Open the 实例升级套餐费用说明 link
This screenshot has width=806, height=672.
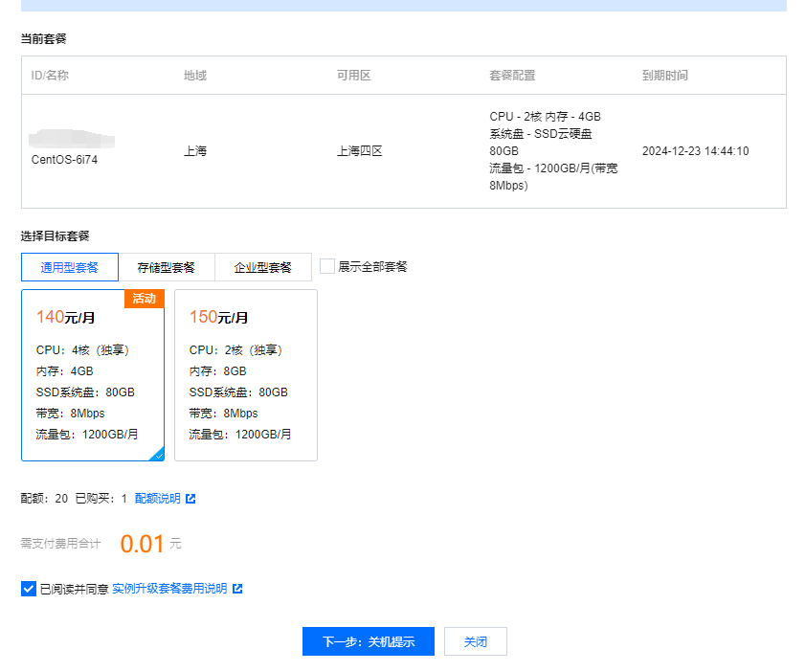pos(169,589)
